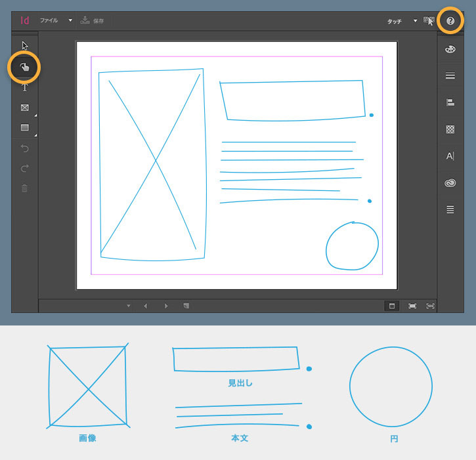
Task: Click the 円 label
Action: pyautogui.click(x=394, y=439)
